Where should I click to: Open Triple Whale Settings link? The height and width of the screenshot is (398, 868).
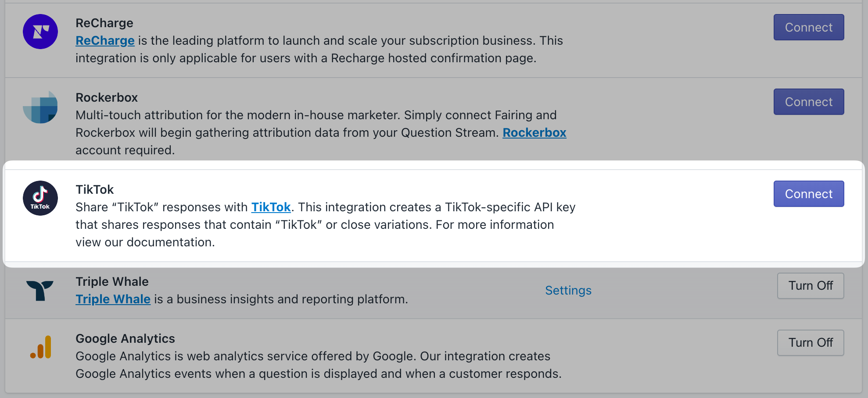(568, 290)
